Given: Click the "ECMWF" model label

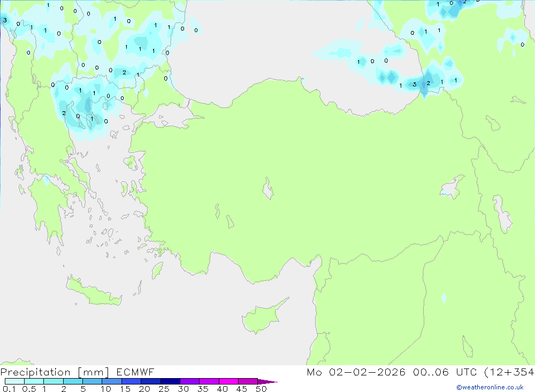Looking at the screenshot, I should click(135, 372).
